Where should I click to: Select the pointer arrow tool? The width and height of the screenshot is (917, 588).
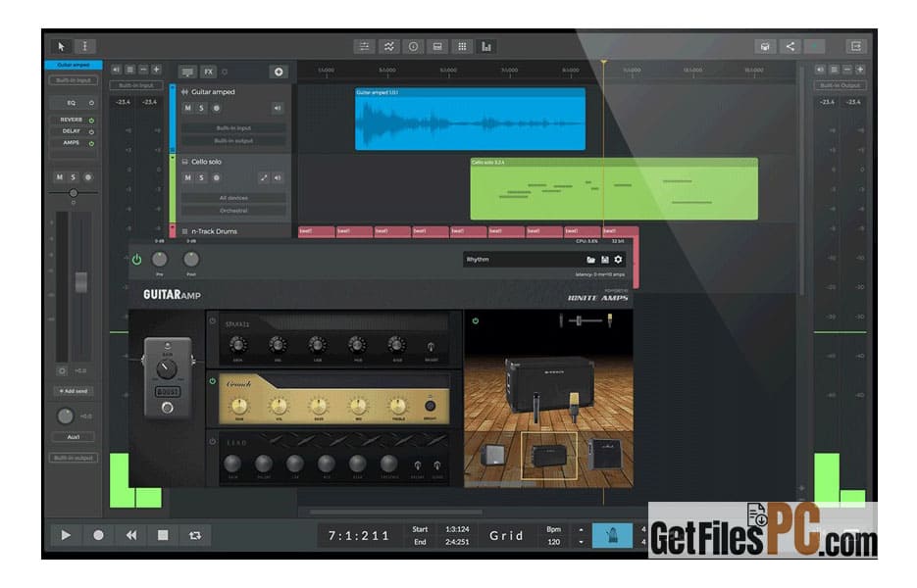[61, 46]
